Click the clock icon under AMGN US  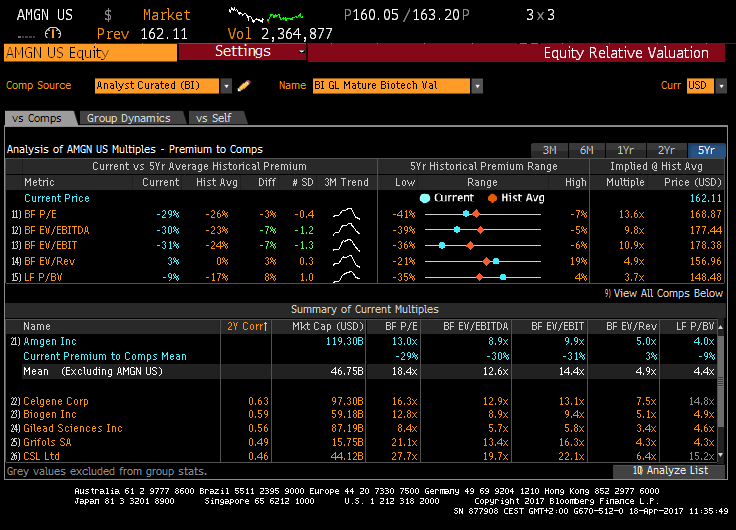53,33
